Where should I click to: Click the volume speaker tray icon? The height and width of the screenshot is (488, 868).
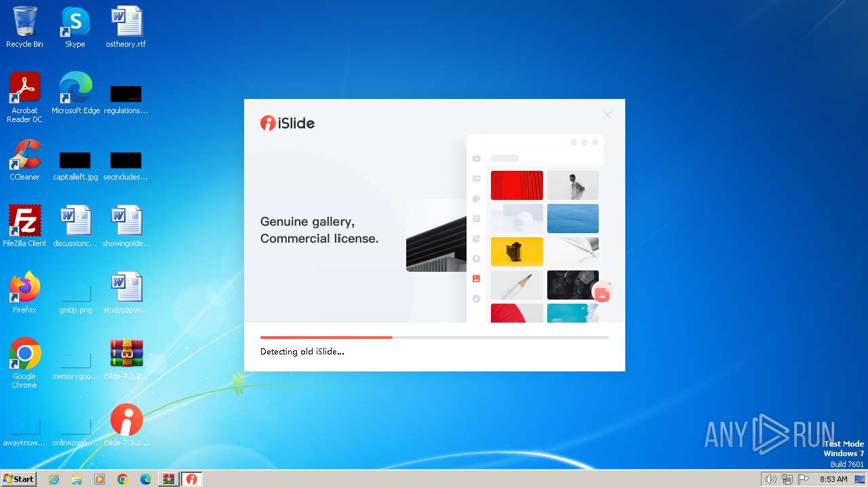[x=771, y=479]
